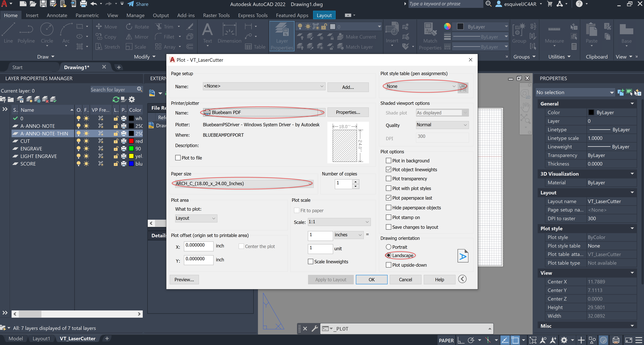Click the Plot printer icon in quick access toolbar
This screenshot has height=345, width=644.
pos(83,4)
